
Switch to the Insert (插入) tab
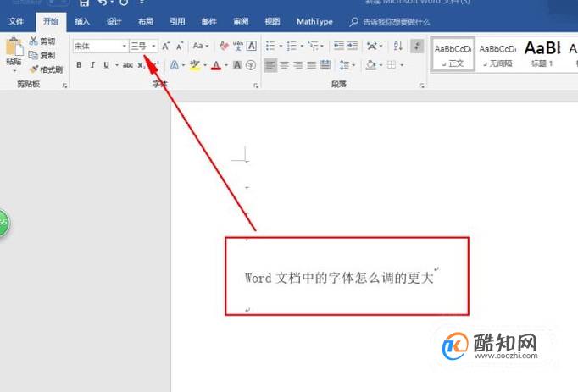(x=82, y=21)
